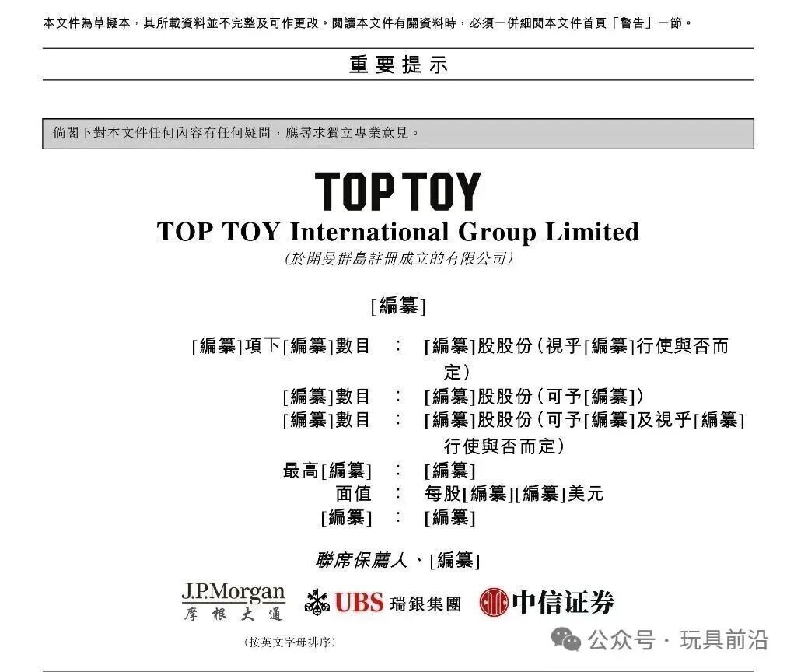Click TOP TOY International Group Limited name
794x672 pixels.
397,232
